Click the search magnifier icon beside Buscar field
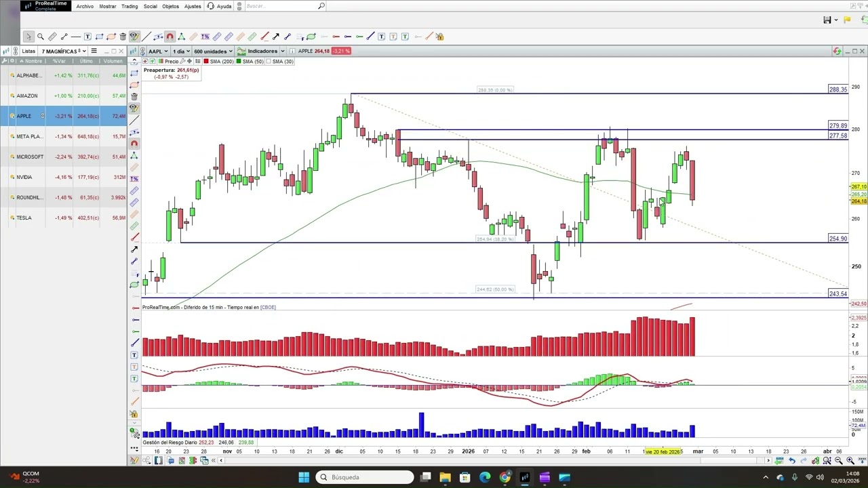Image resolution: width=868 pixels, height=488 pixels. pyautogui.click(x=321, y=6)
